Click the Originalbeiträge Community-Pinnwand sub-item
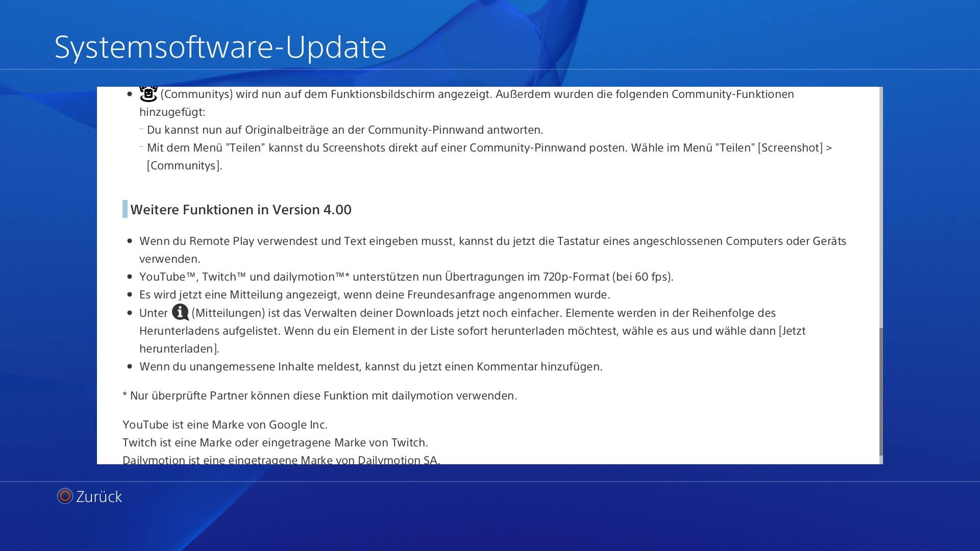980x551 pixels. pyautogui.click(x=345, y=130)
